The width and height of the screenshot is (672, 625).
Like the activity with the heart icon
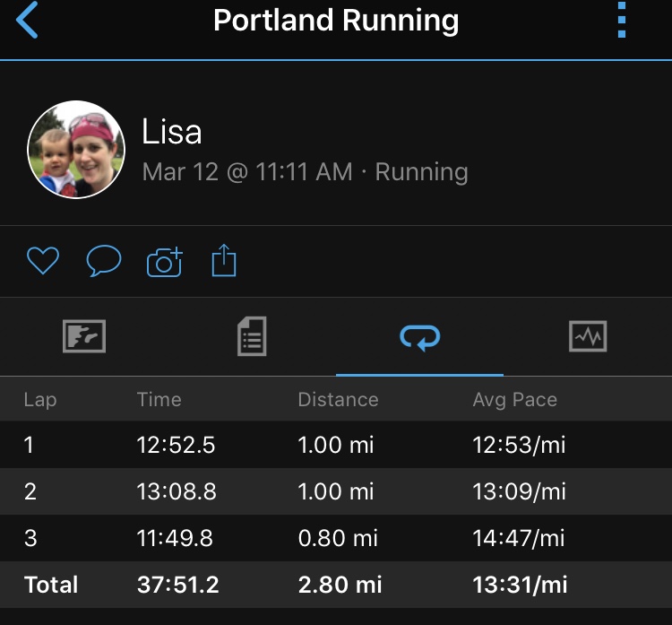click(x=43, y=260)
